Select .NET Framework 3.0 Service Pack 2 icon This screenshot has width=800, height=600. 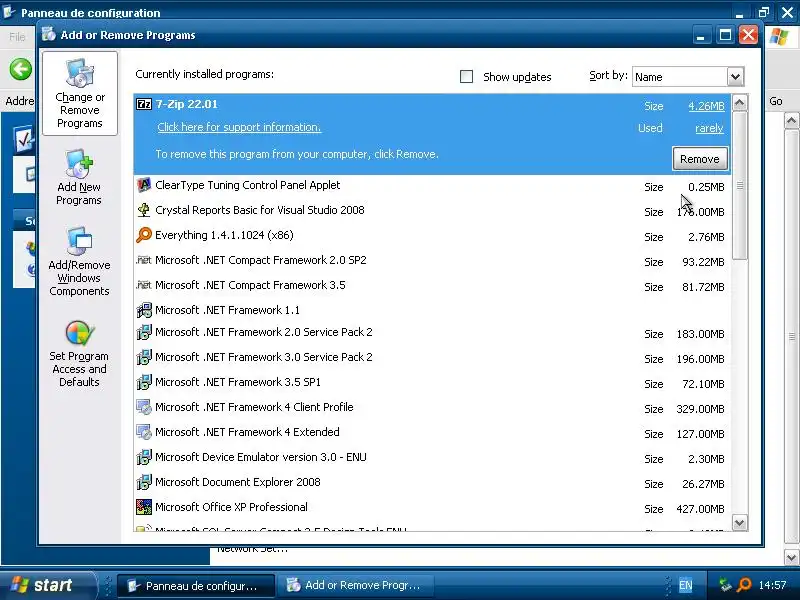click(x=144, y=357)
